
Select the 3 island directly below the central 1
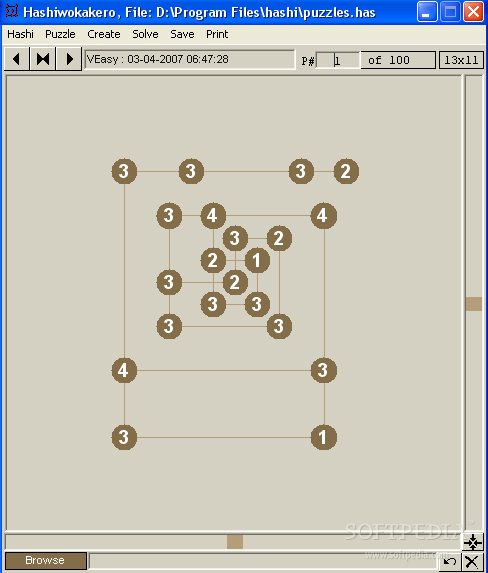coord(257,304)
